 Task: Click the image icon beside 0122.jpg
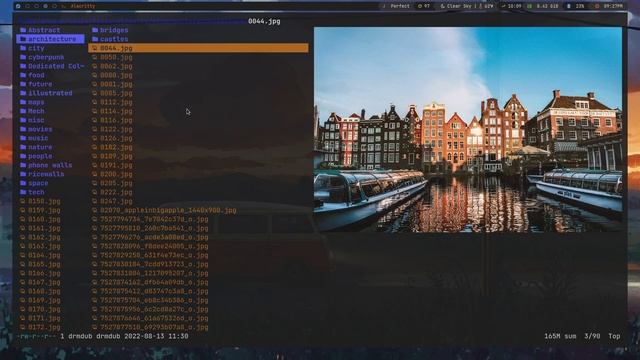coord(95,129)
